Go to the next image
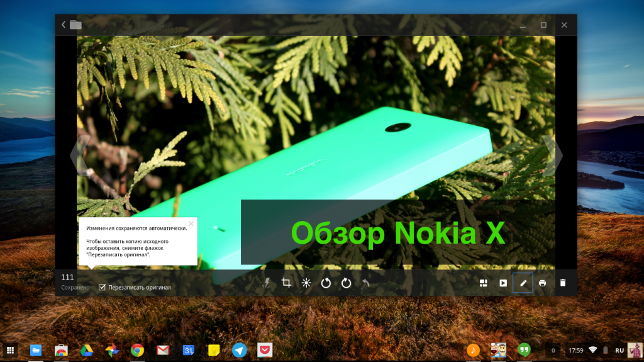Viewport: 644px width, 362px height. 553,156
